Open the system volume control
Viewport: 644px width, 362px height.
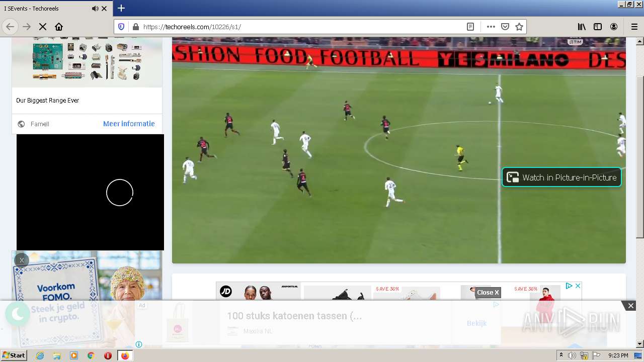point(572,355)
